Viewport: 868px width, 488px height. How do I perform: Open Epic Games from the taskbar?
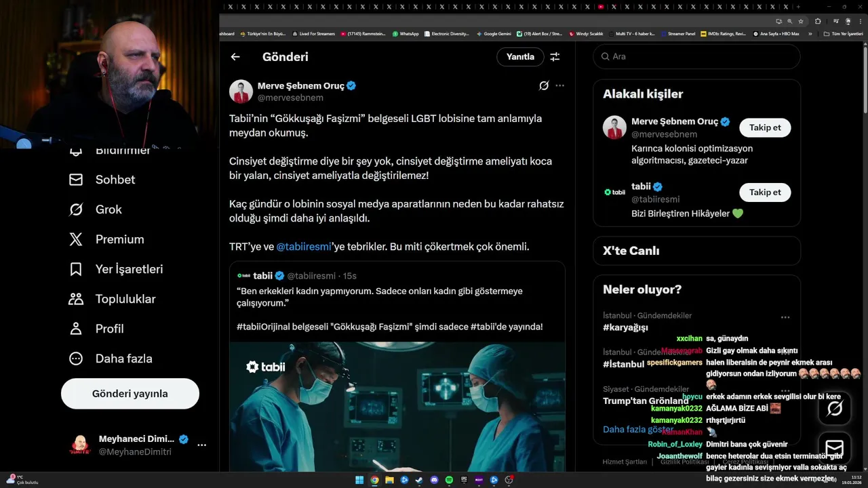[464, 480]
